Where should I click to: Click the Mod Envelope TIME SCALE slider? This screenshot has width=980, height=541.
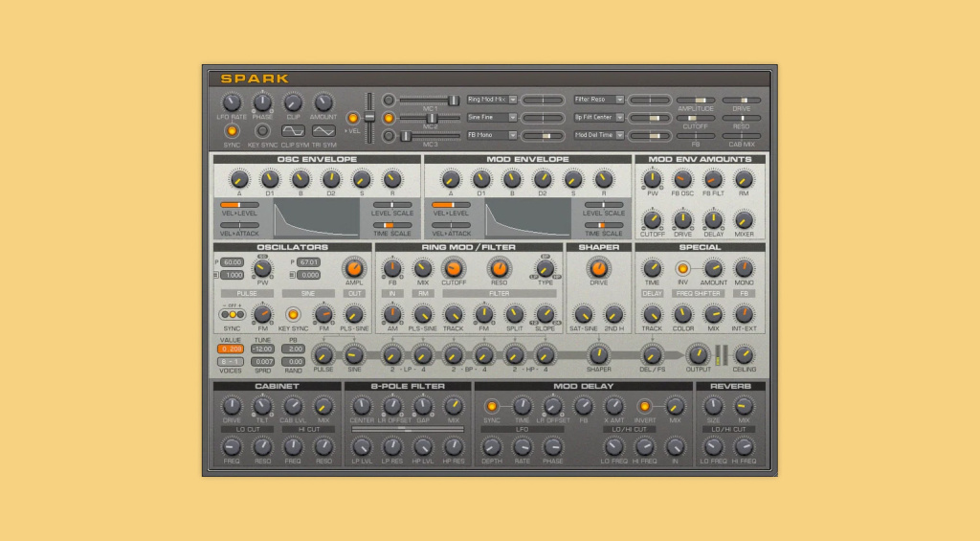[x=603, y=225]
